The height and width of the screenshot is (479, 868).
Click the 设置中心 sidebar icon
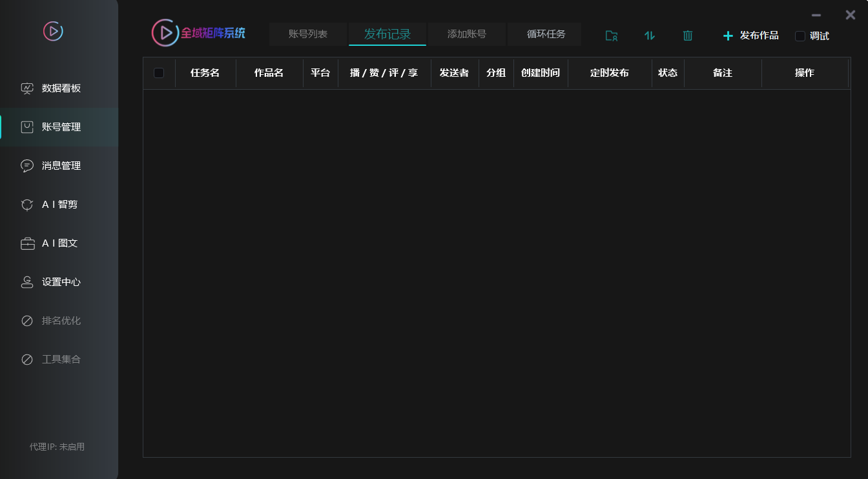pyautogui.click(x=27, y=282)
